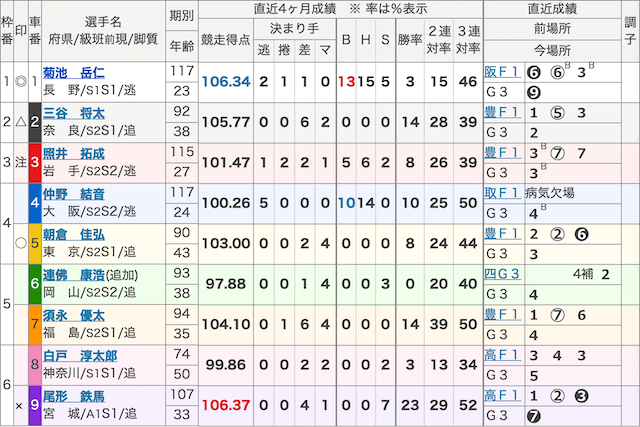Click 神奈川/S1S1/追 rider details

(90, 373)
